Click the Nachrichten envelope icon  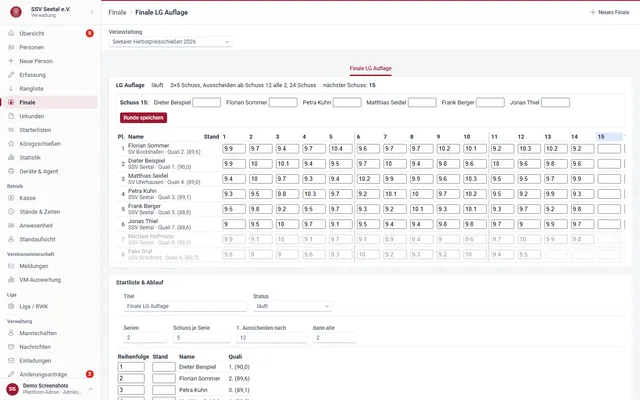point(11,347)
